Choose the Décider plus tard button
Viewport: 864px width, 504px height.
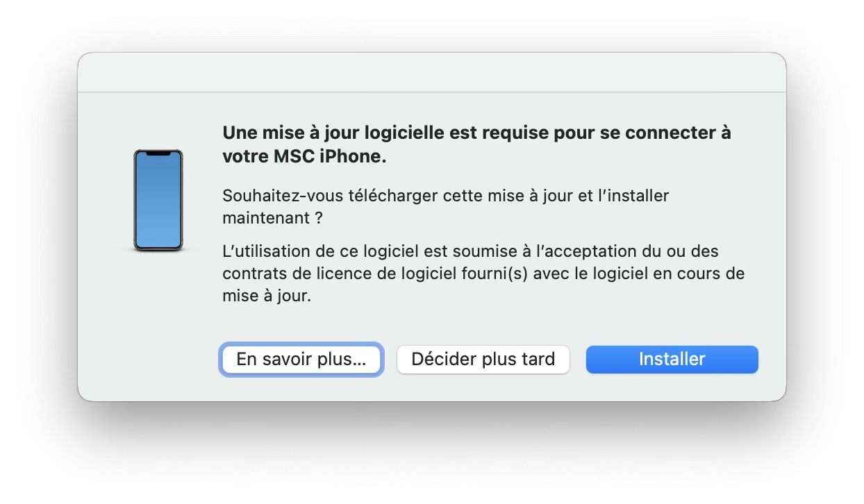[x=483, y=360]
